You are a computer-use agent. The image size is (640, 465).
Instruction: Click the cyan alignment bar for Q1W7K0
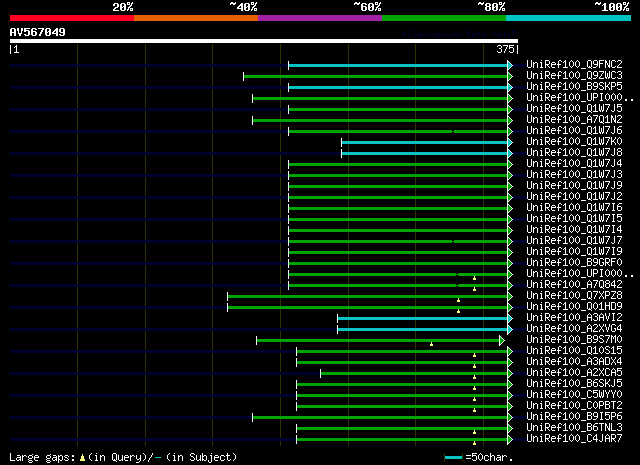pos(424,142)
